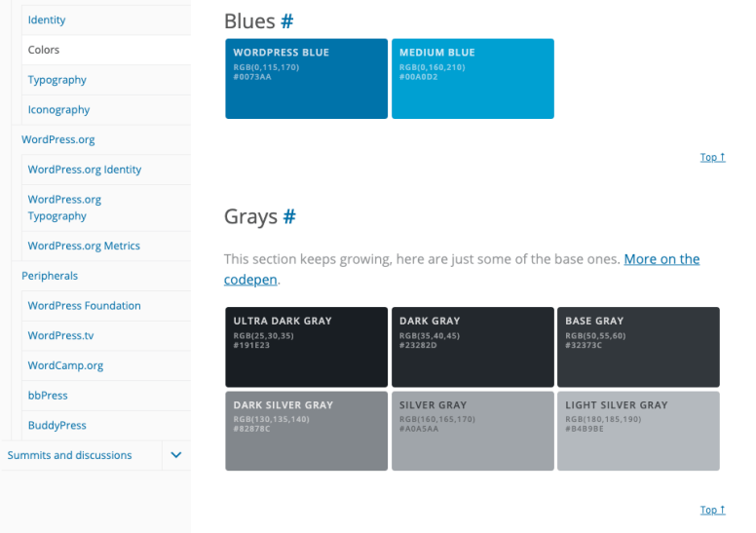
Task: Click the swatch with hex #A0A5AA
Action: pos(472,431)
